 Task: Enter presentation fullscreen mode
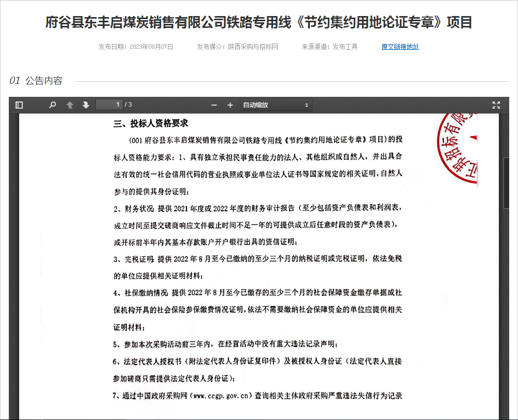(x=496, y=105)
